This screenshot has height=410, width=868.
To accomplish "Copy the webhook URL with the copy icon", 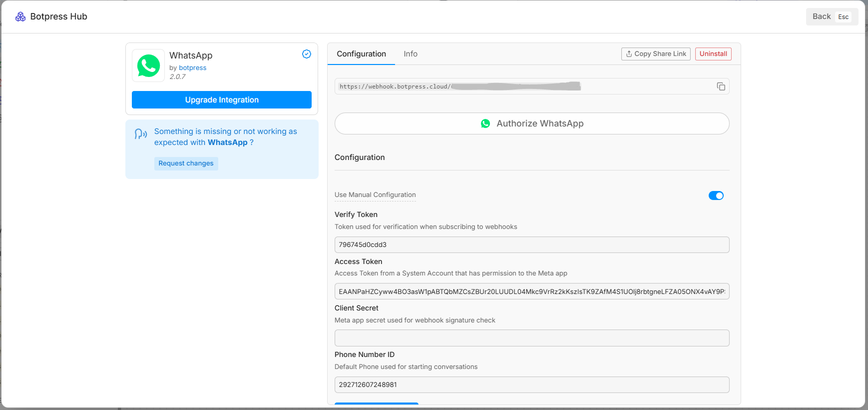I will [x=721, y=86].
